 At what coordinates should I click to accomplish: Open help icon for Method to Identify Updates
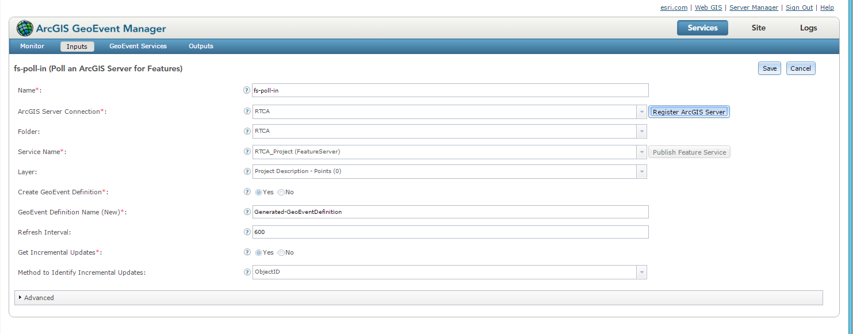(x=247, y=272)
